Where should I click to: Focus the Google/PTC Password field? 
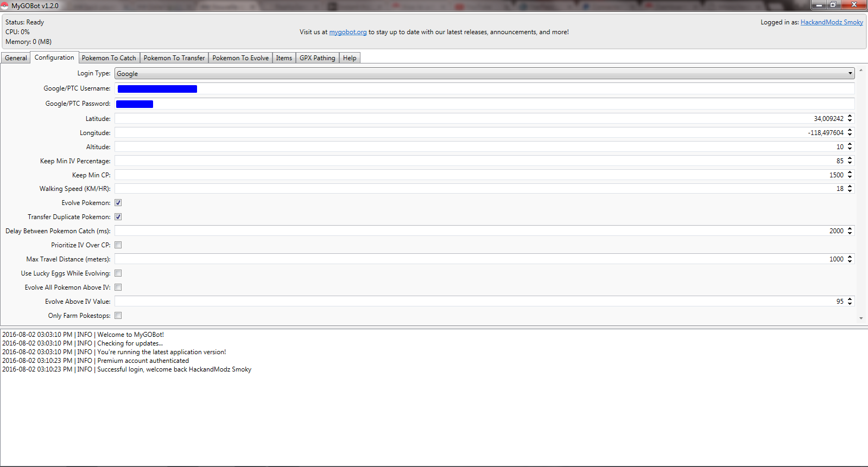pos(484,104)
